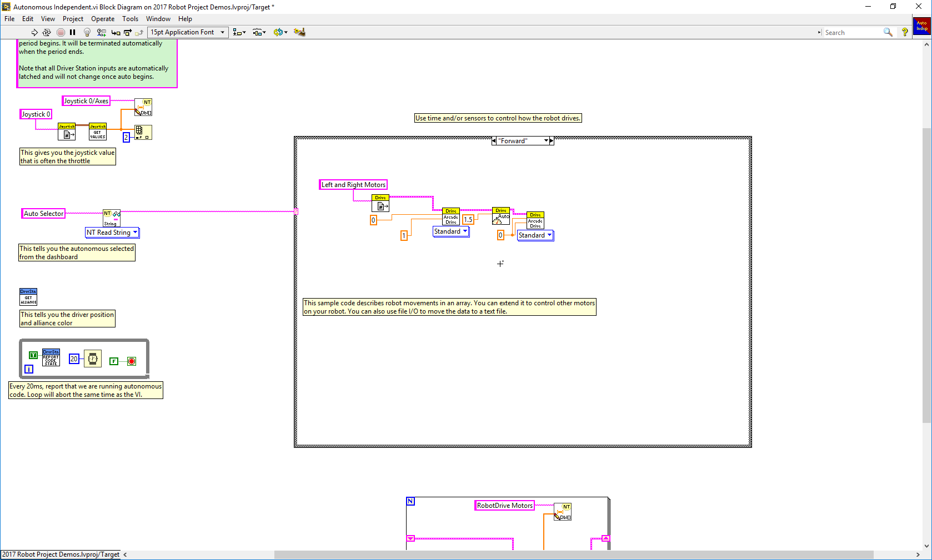
Task: Select the NT Dbl[] write node by Joystick 0/Axes
Action: 143,107
